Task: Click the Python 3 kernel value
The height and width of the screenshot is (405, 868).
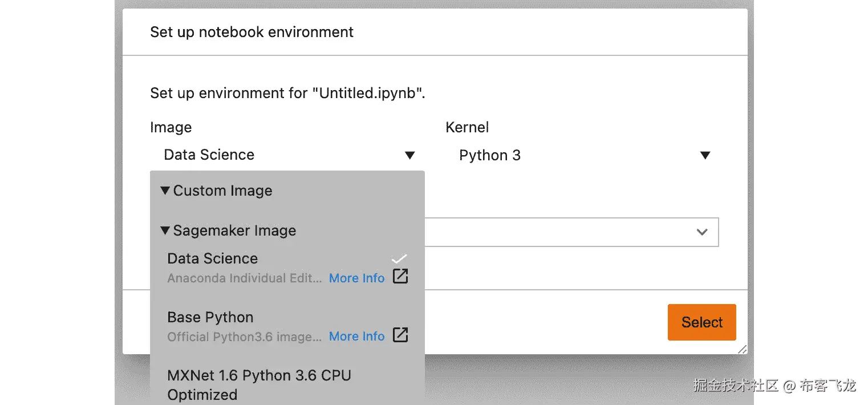Action: point(490,155)
